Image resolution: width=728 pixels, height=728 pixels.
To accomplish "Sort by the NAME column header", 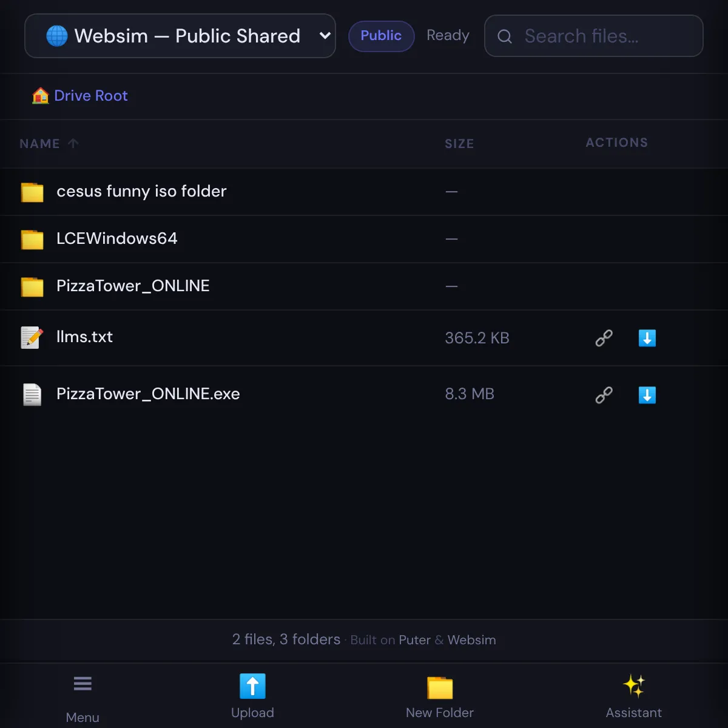I will pyautogui.click(x=40, y=144).
